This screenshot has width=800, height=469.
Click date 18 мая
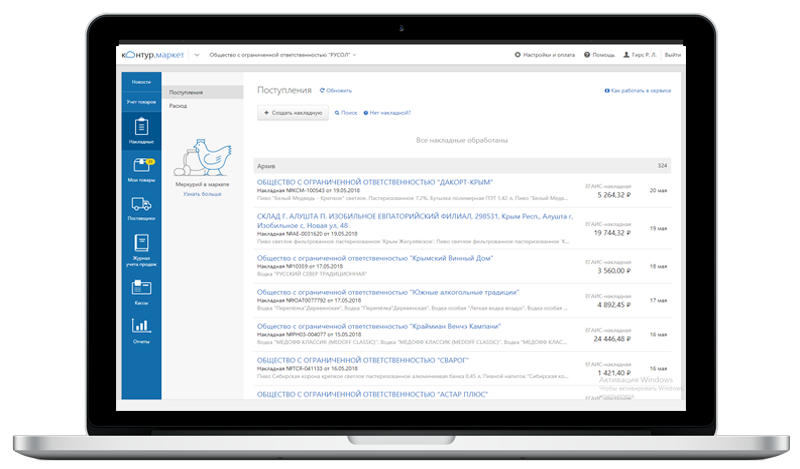[x=658, y=266]
